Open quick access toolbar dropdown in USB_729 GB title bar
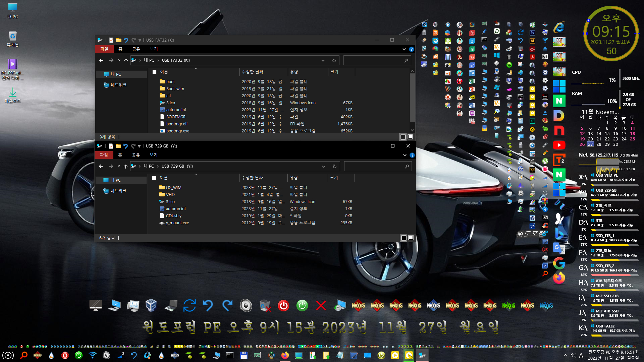The width and height of the screenshot is (644, 362). click(x=139, y=146)
